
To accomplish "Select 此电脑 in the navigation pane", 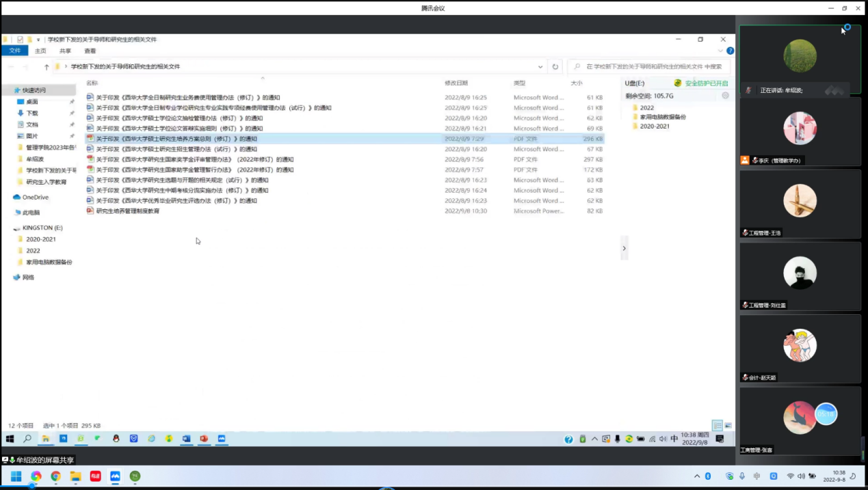I will (31, 213).
